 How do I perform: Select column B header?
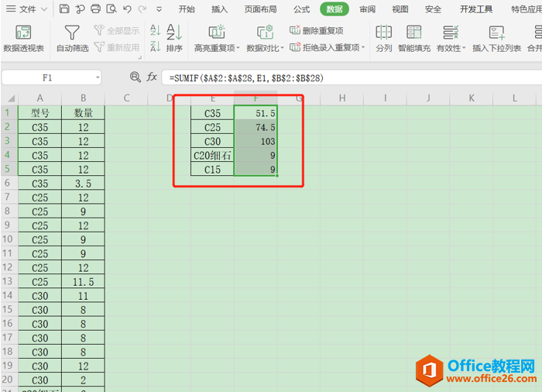pos(84,98)
